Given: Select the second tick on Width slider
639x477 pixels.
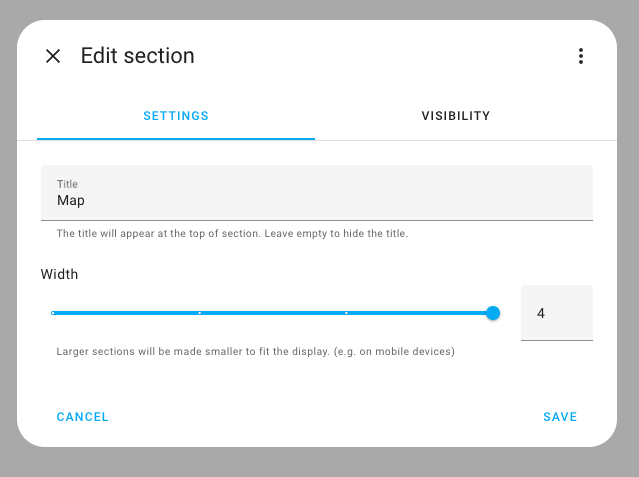Looking at the screenshot, I should point(200,313).
